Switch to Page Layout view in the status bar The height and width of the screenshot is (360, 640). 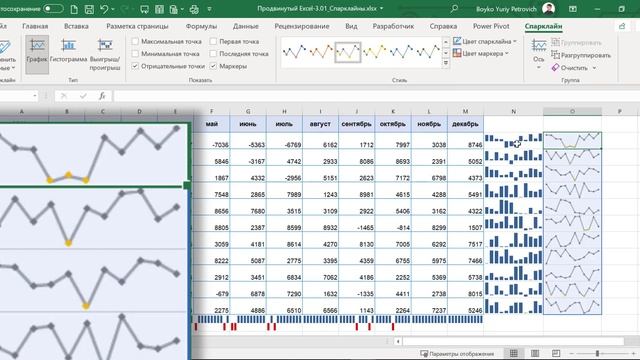(x=535, y=353)
